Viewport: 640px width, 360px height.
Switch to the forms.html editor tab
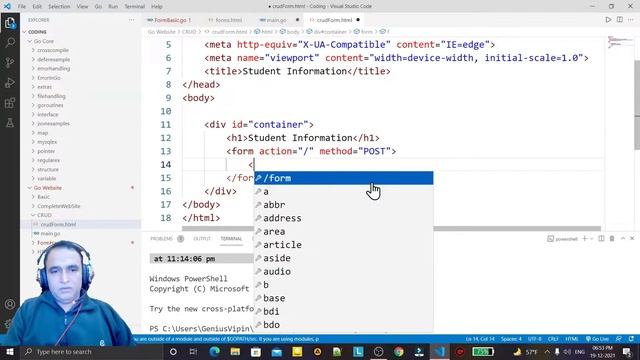[x=229, y=20]
